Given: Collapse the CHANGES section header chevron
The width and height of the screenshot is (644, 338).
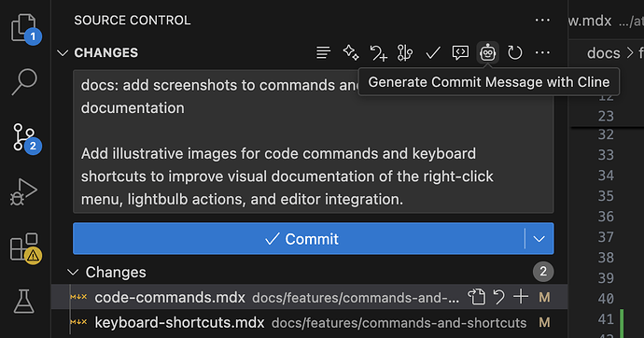Looking at the screenshot, I should 63,53.
